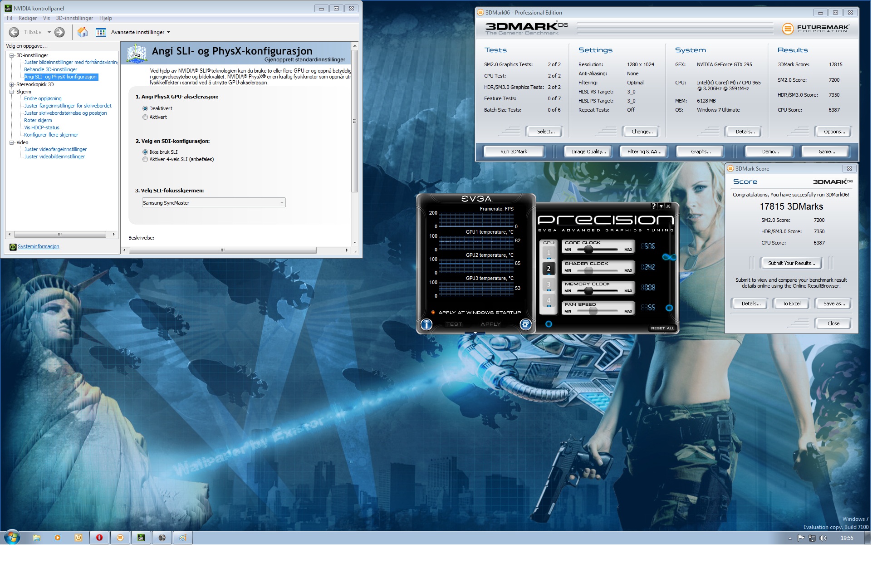882x588 pixels.
Task: Open EVGA Precision settings gear
Action: coord(525,324)
